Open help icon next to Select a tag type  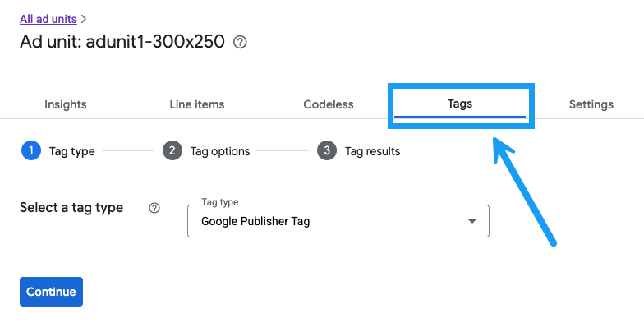tap(154, 208)
